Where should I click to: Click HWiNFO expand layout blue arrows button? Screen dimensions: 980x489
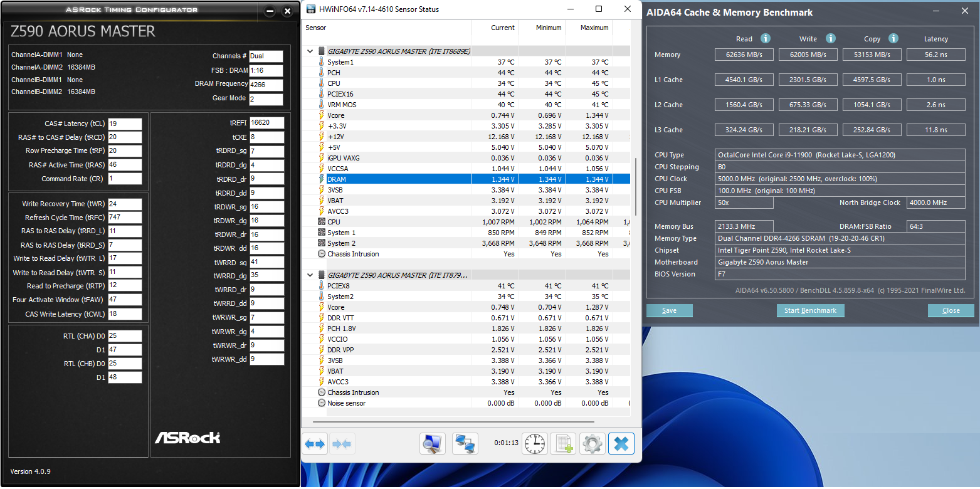(315, 444)
